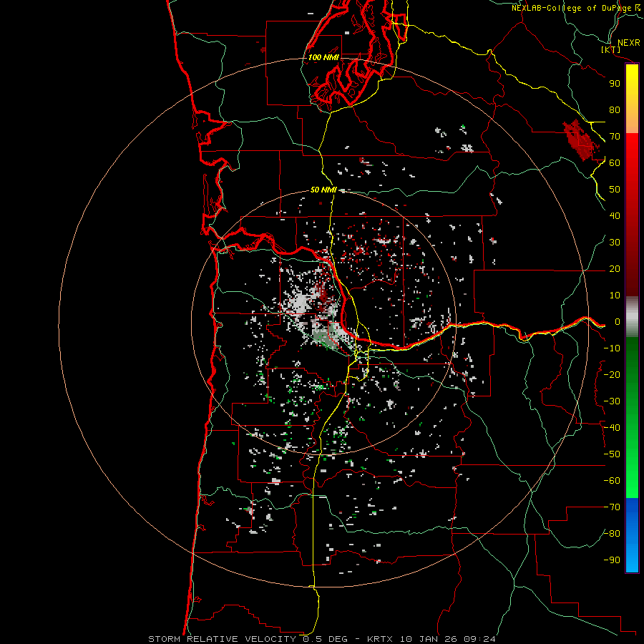Click the positive 40 scale label

615,215
